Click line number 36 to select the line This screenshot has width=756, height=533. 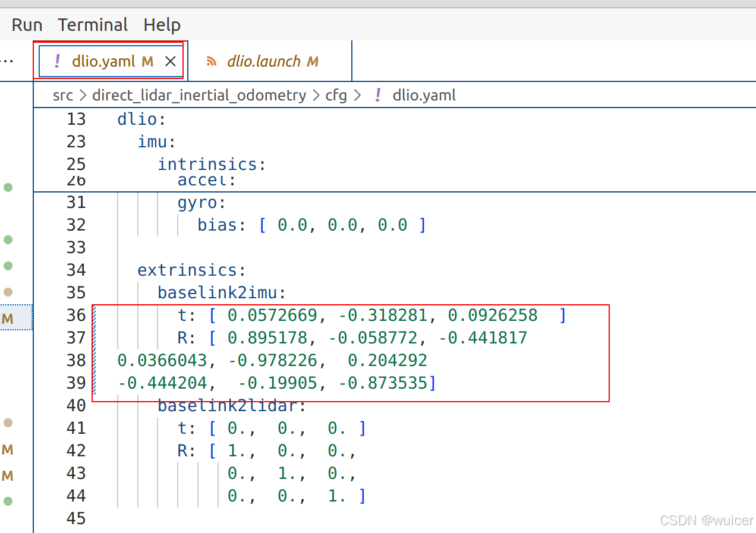(x=77, y=315)
